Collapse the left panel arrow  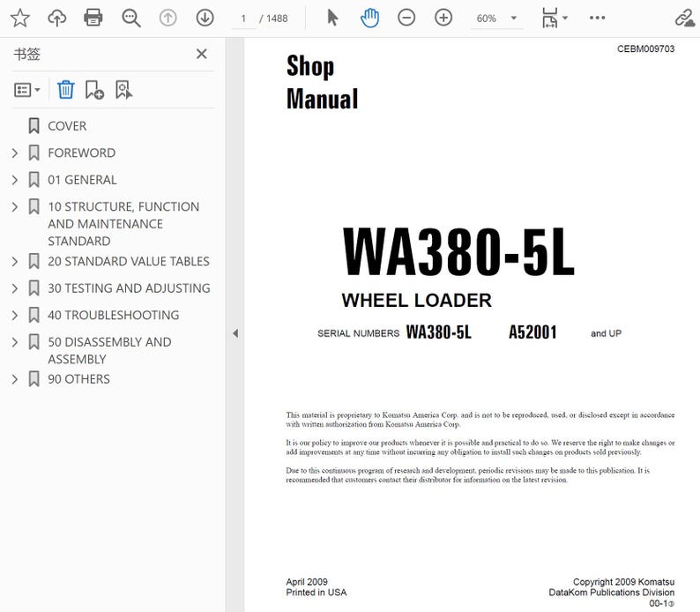pyautogui.click(x=235, y=333)
